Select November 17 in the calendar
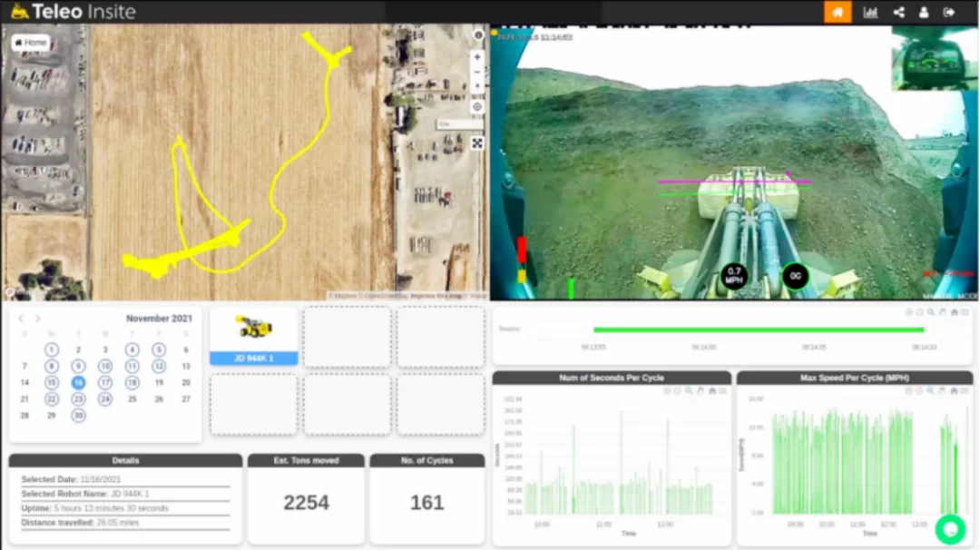Viewport: 980px width, 550px height. tap(105, 383)
